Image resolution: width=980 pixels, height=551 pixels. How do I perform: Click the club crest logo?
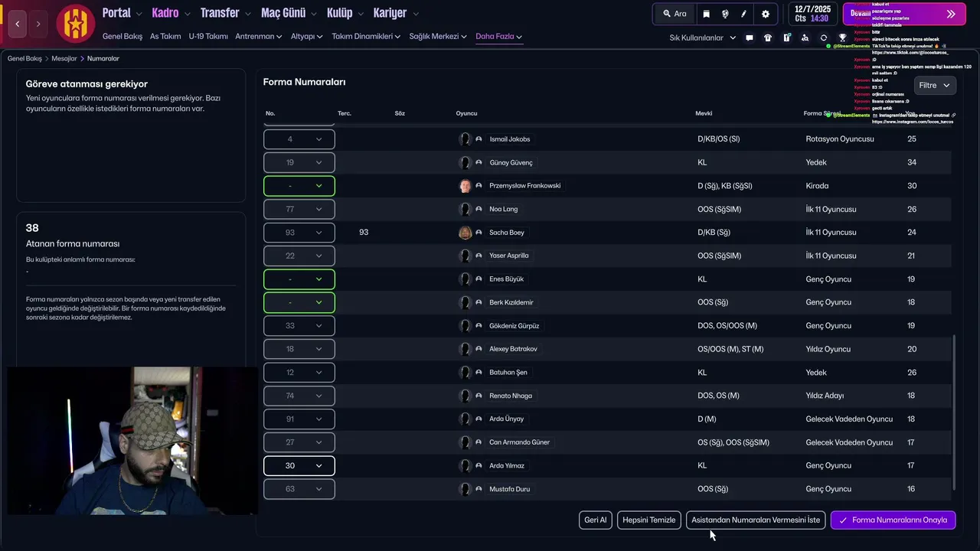pyautogui.click(x=75, y=24)
